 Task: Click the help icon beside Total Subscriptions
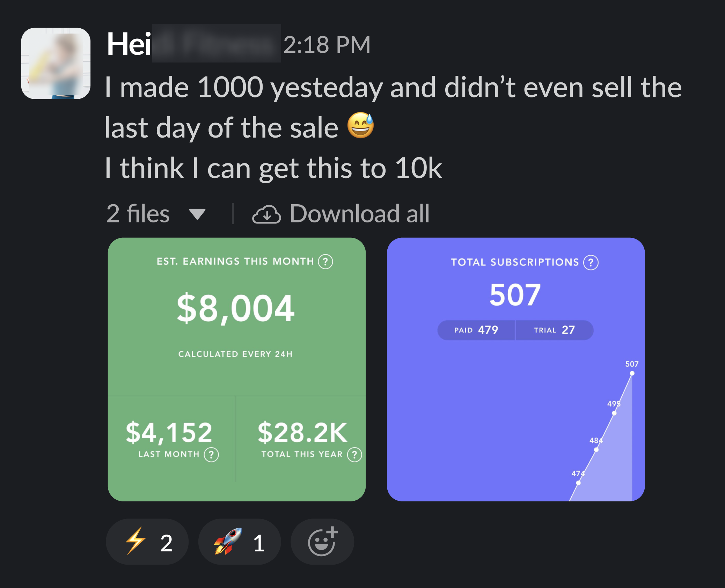pos(591,263)
